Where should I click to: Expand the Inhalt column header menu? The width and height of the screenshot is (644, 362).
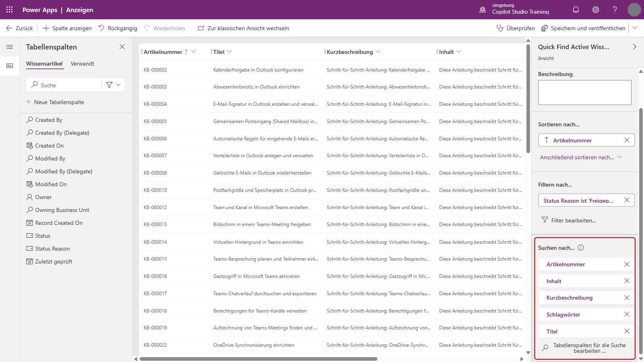459,51
